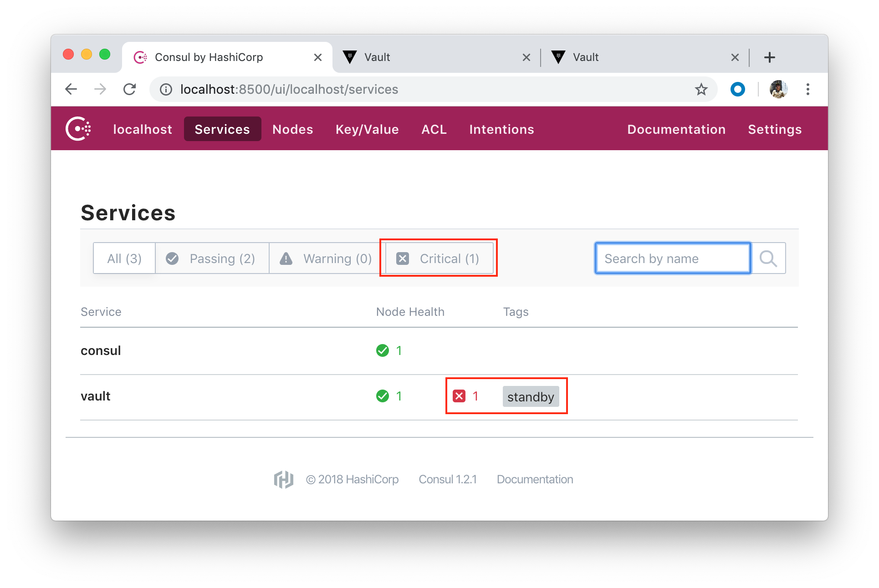Go to the Nodes page

293,129
